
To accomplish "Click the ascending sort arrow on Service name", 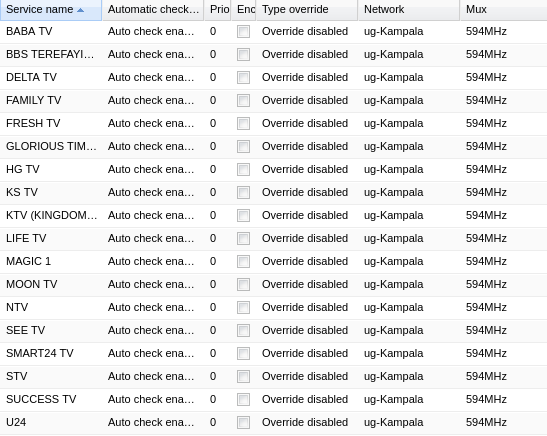I will pos(80,10).
